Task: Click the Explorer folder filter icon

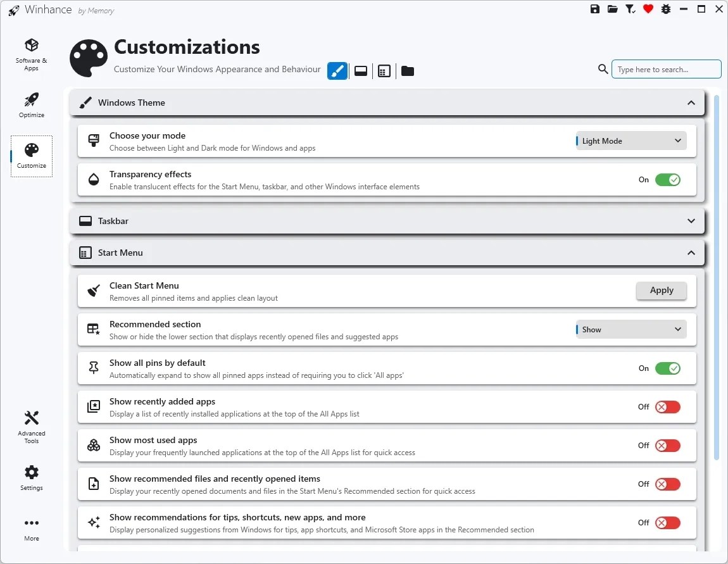Action: tap(407, 71)
